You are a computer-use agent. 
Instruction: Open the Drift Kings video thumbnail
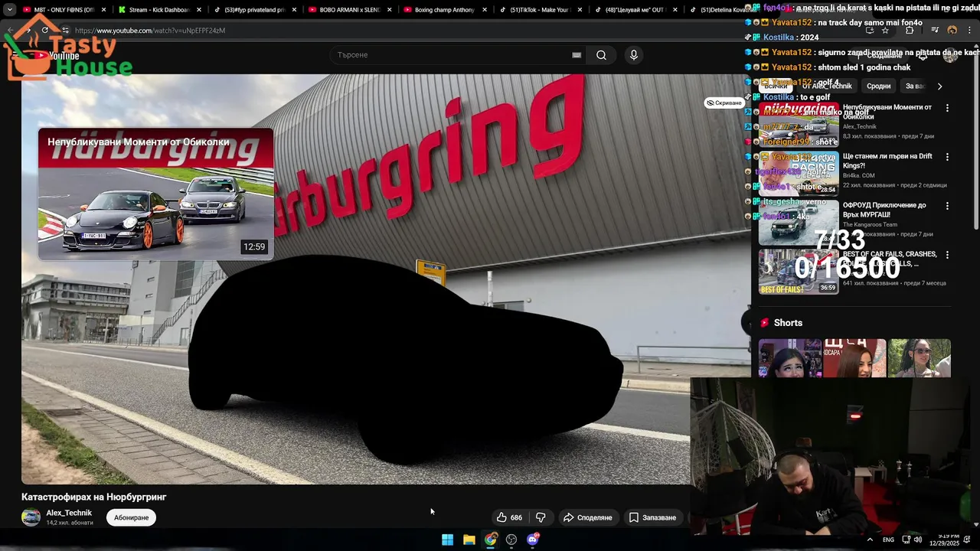(799, 174)
